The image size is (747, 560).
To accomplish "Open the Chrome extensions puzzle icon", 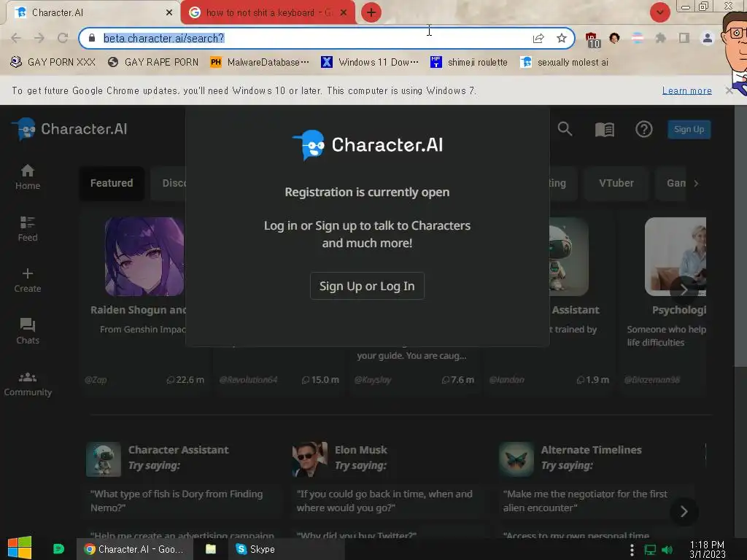I will pos(660,38).
